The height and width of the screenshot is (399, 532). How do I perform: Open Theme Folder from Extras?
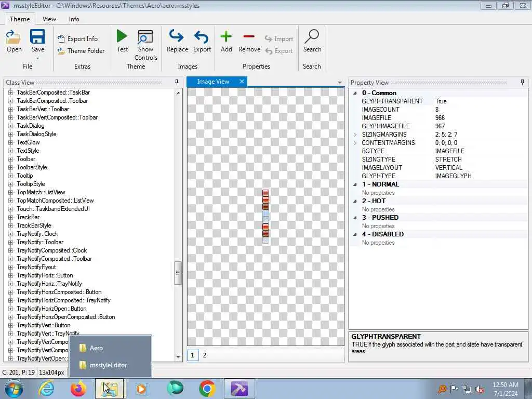point(81,51)
